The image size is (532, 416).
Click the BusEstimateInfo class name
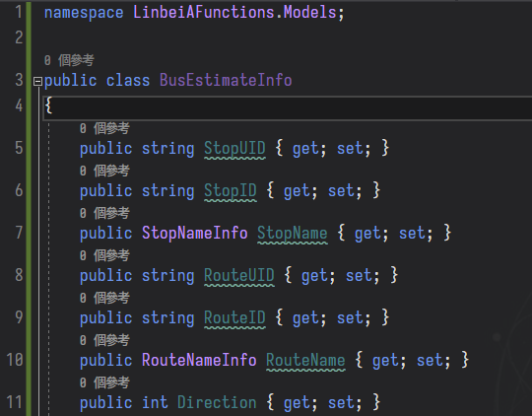[x=226, y=81]
